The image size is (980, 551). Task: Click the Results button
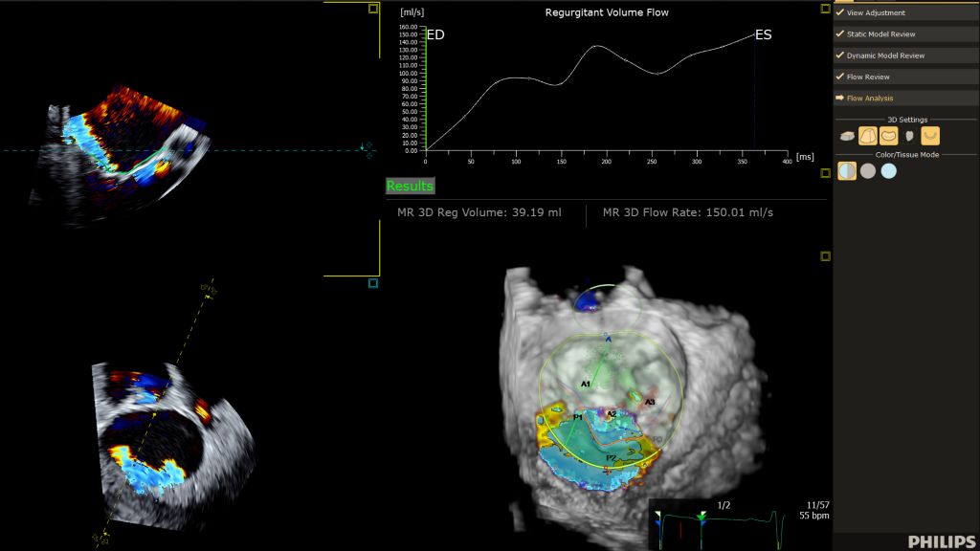point(410,186)
